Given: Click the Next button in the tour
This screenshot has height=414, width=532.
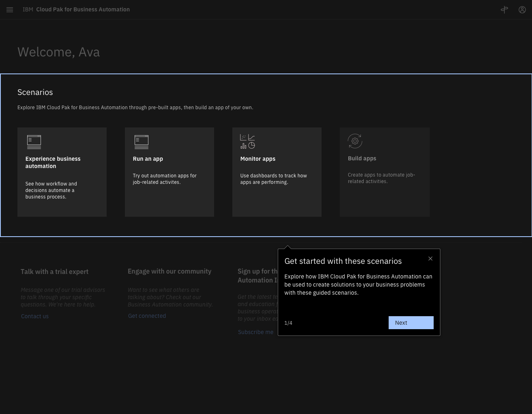Looking at the screenshot, I should tap(411, 323).
